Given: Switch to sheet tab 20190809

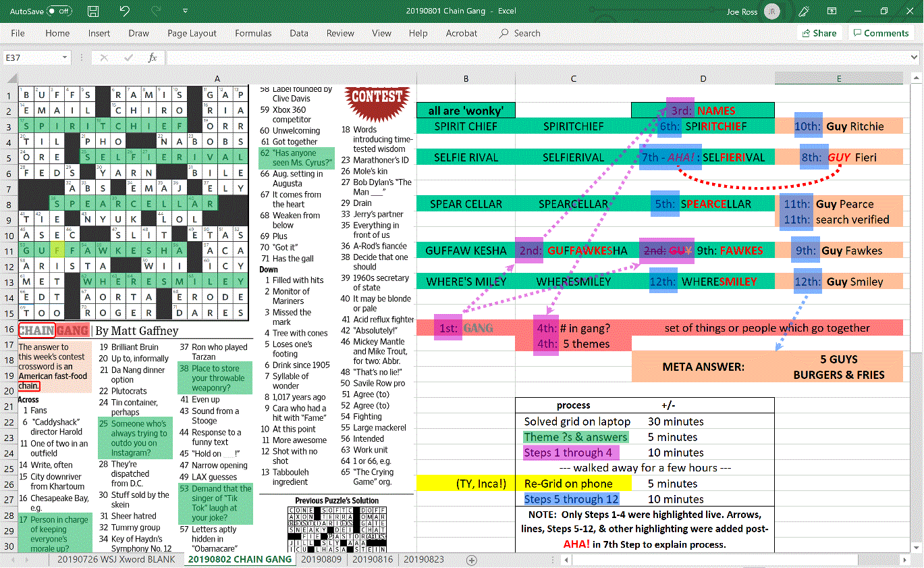Looking at the screenshot, I should 321,559.
